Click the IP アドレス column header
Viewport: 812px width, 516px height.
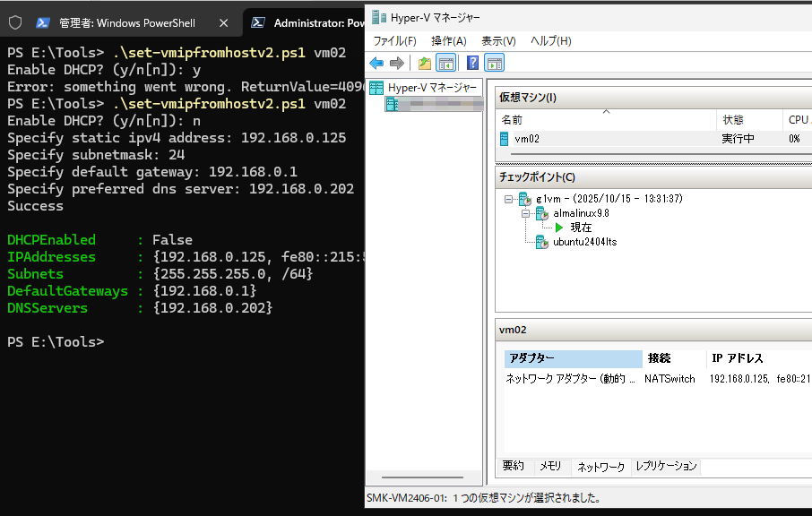[x=759, y=358]
